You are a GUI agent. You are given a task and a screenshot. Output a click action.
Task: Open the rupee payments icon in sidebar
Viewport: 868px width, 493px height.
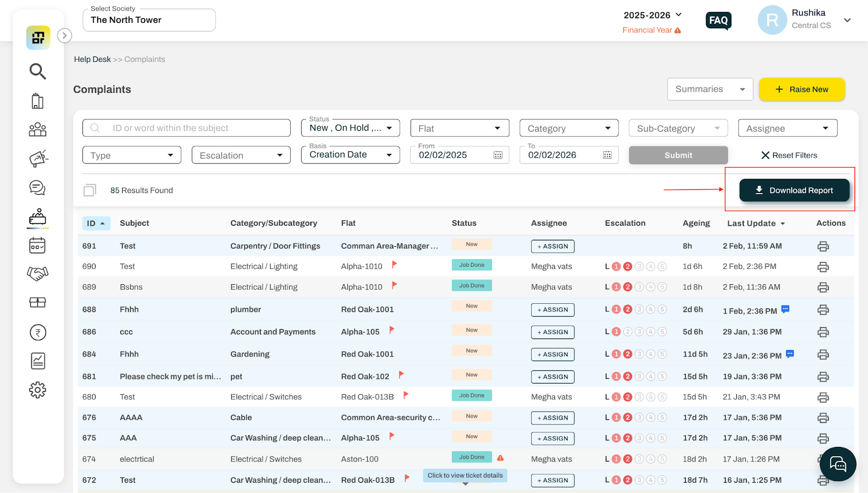[x=37, y=332]
